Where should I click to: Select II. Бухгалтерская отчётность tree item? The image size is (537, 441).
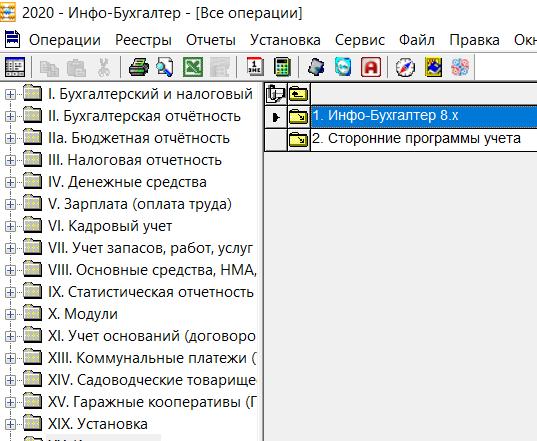point(144,116)
